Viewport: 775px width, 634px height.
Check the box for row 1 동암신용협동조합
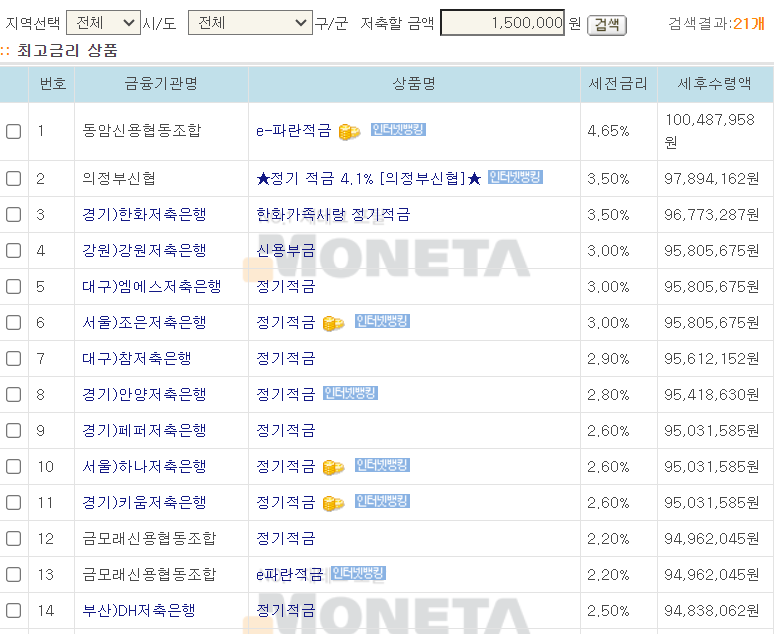(x=13, y=131)
